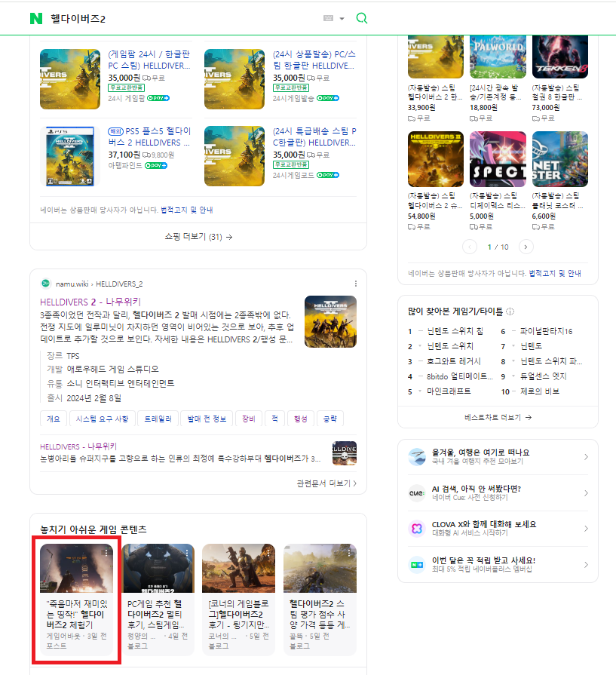The width and height of the screenshot is (616, 675).
Task: Click the Spectre 디제이맥스 product thumbnail
Action: (498, 159)
